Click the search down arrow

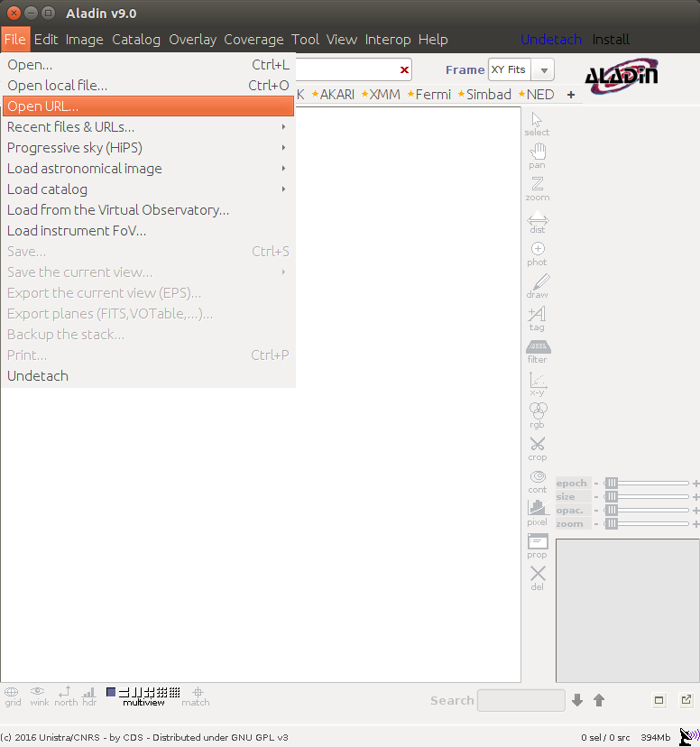(577, 700)
